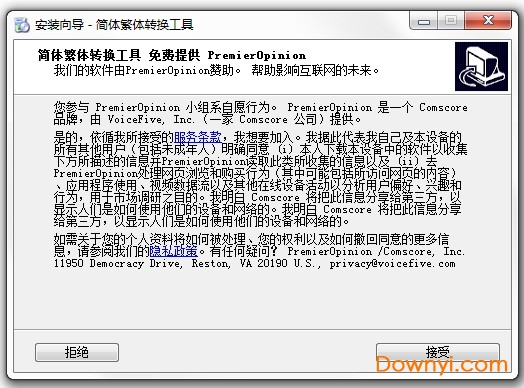Viewport: 524px width, 388px height.
Task: Click the disabled maximize window button
Action: tap(451, 21)
